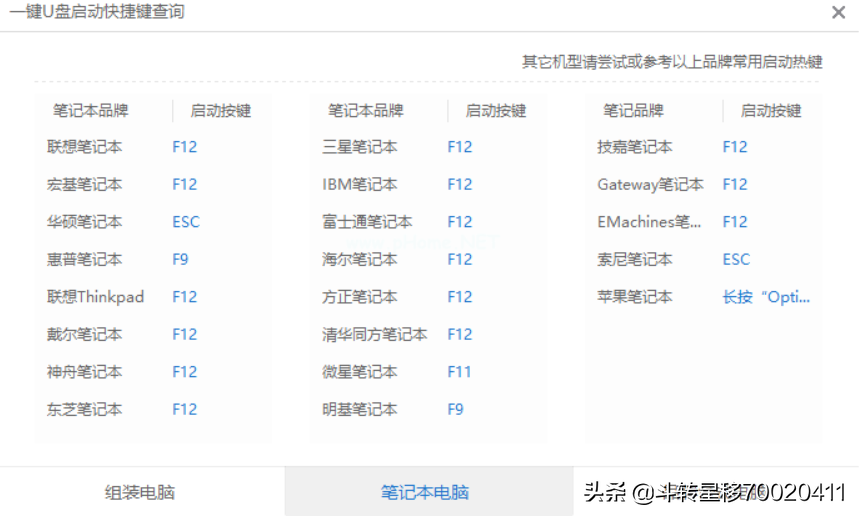Click the 苹果笔记本 entry
This screenshot has width=862, height=518.
pos(635,297)
